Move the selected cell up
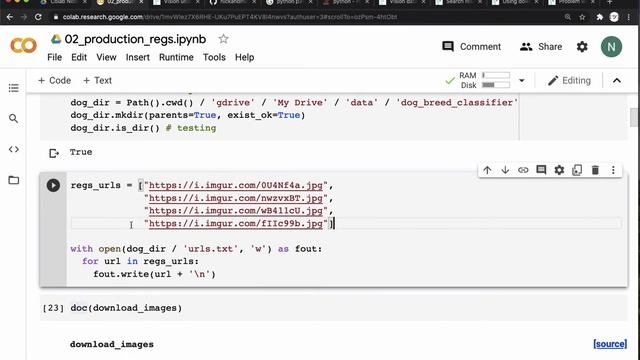This screenshot has height=360, width=640. pyautogui.click(x=487, y=170)
